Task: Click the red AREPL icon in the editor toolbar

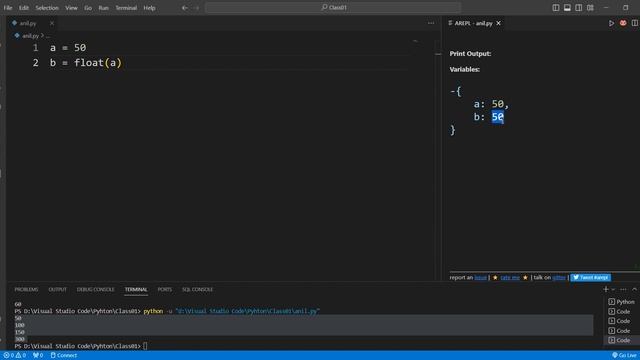Action: click(x=623, y=23)
